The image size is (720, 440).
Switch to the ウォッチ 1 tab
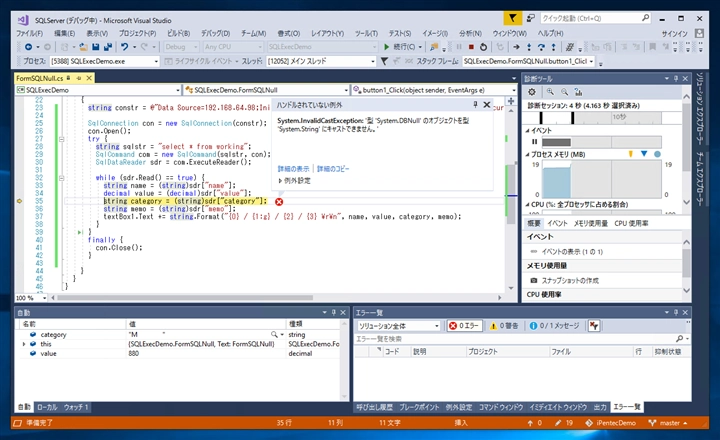(x=76, y=407)
